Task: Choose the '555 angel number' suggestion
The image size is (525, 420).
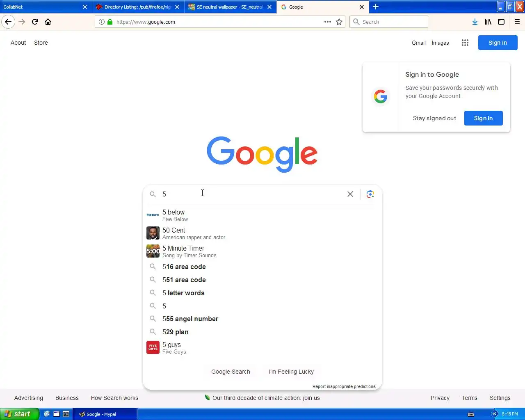Action: point(262,319)
